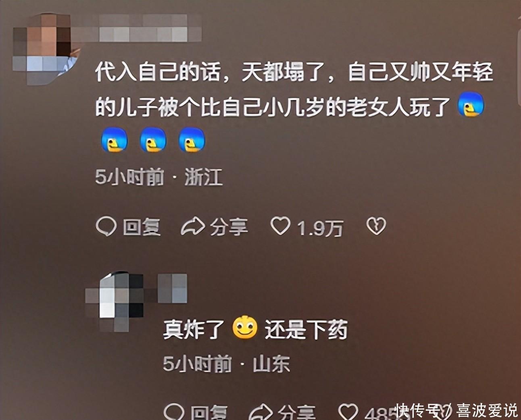Image resolution: width=521 pixels, height=420 pixels.
Task: Click the 分享 label under the first comment
Action: tap(229, 227)
